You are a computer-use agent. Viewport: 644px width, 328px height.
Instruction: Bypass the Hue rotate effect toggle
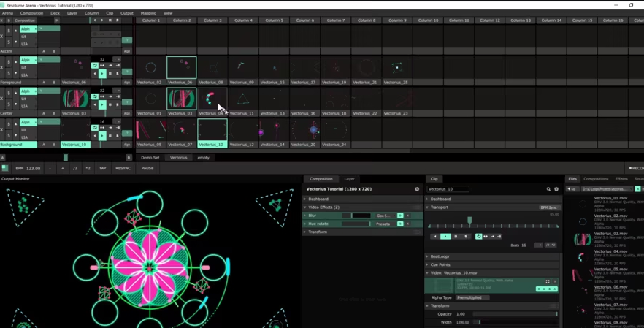point(400,224)
